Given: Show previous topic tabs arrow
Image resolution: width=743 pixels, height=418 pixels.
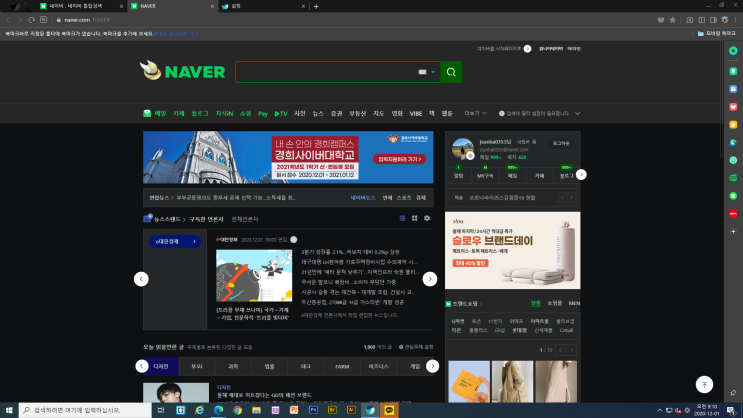Looking at the screenshot, I should [142, 366].
